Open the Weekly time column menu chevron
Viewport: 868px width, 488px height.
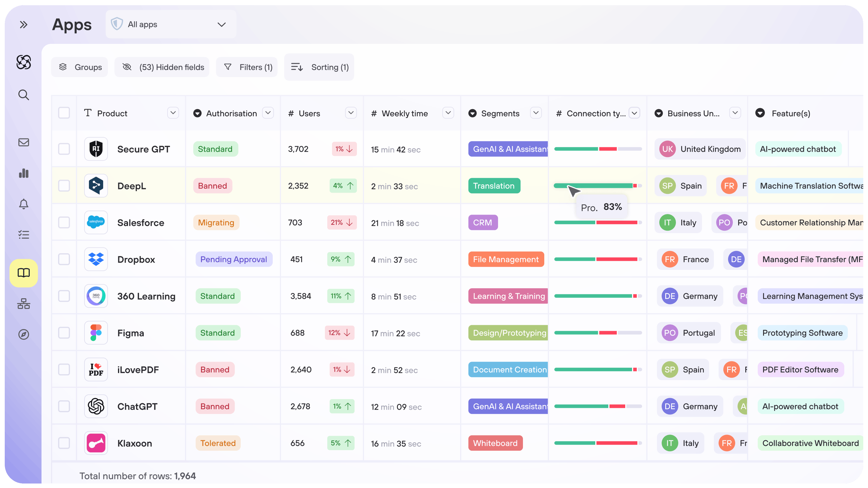(x=448, y=113)
